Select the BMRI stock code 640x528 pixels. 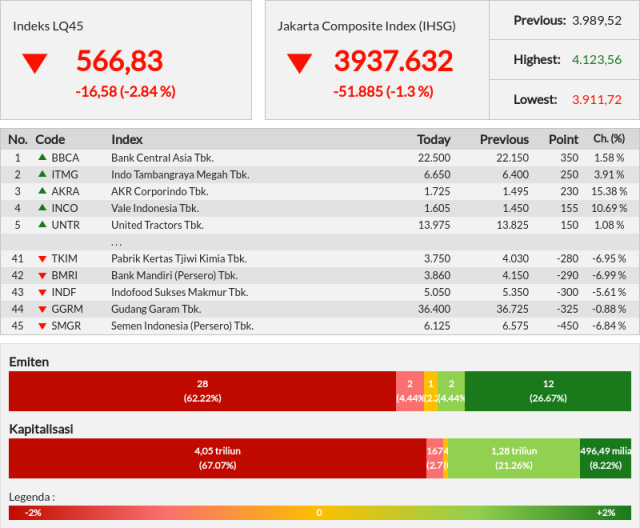[64, 275]
